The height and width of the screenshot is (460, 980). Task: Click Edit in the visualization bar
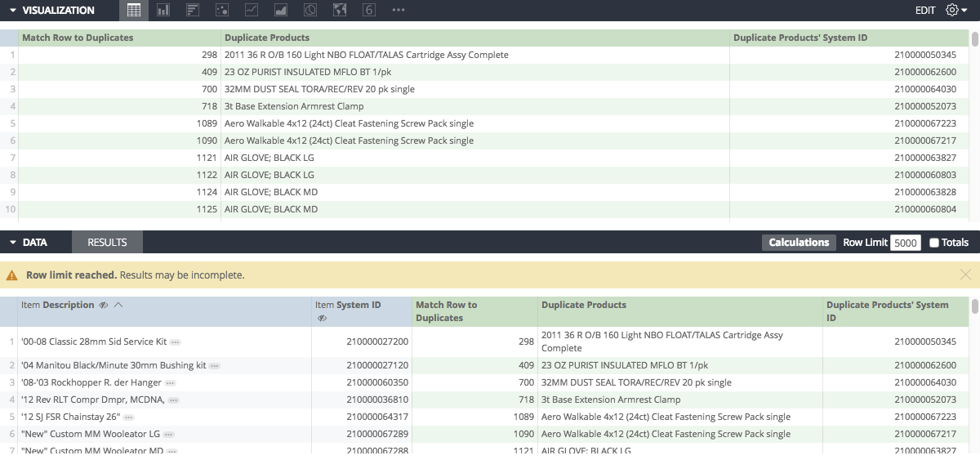coord(925,11)
